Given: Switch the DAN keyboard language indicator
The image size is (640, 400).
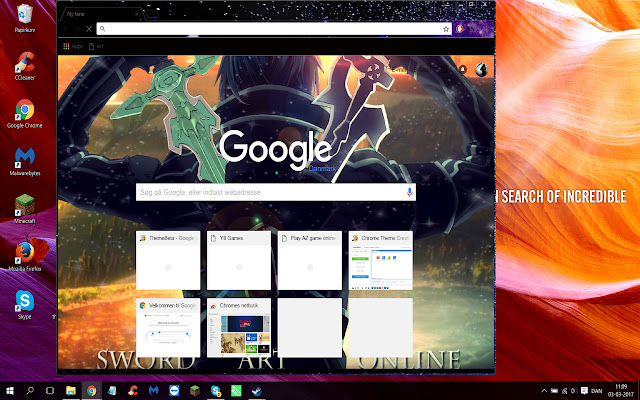Looking at the screenshot, I should (x=596, y=391).
